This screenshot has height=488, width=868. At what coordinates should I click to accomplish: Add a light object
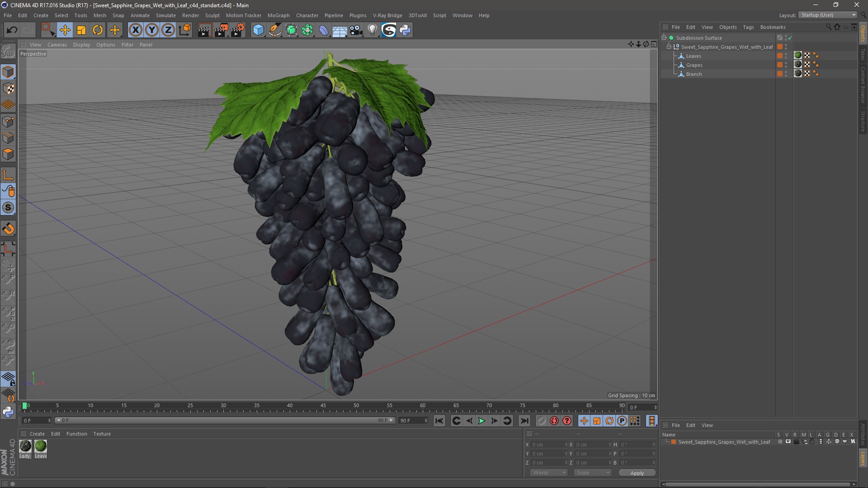(x=372, y=30)
